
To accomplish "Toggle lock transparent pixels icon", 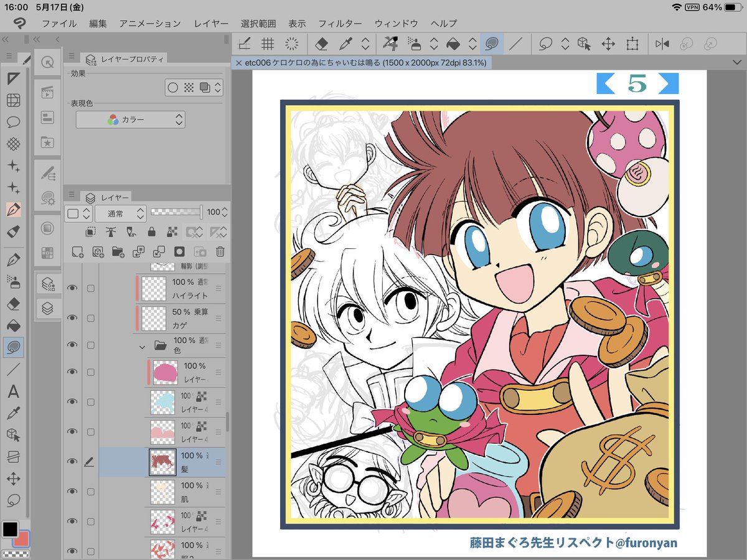I will [x=172, y=232].
